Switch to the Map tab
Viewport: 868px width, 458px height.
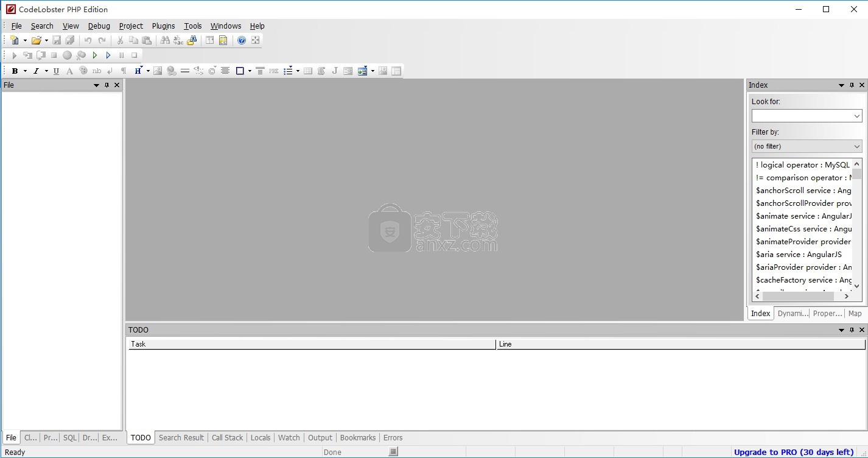pos(855,313)
